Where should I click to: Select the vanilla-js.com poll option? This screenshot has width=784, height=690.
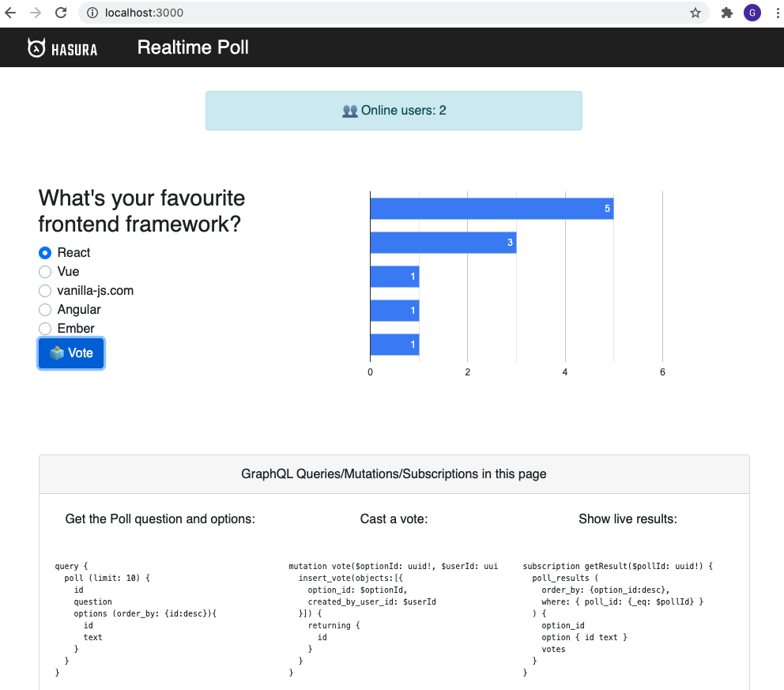click(45, 290)
